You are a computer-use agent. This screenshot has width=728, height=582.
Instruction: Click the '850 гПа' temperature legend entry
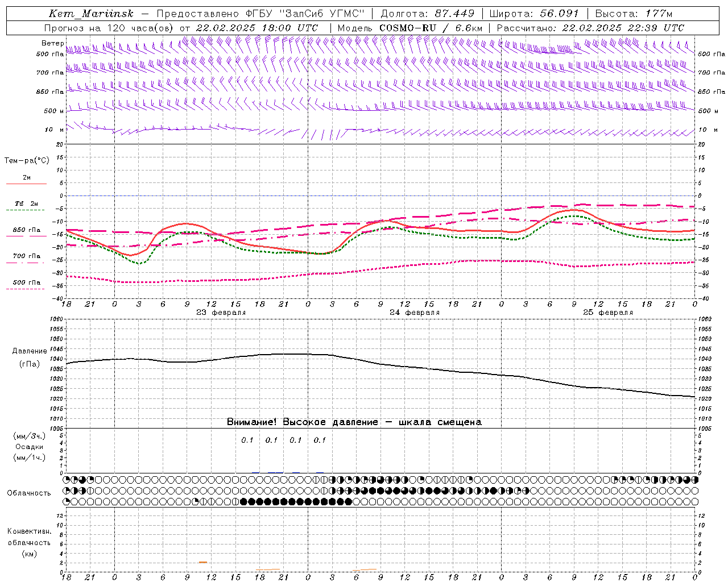click(x=27, y=230)
